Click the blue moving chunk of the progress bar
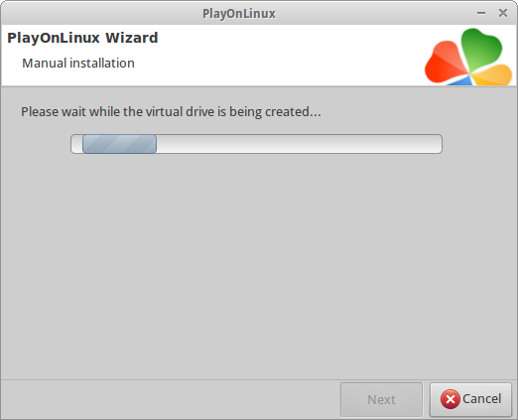 tap(119, 144)
